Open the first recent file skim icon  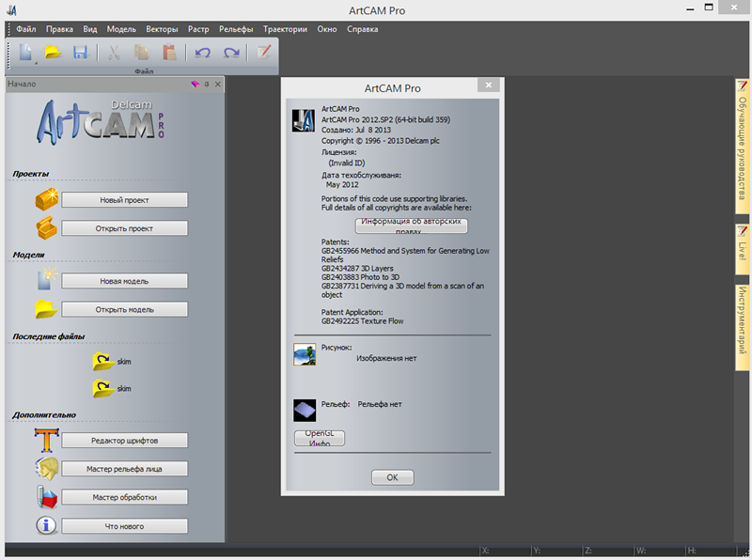tap(103, 362)
